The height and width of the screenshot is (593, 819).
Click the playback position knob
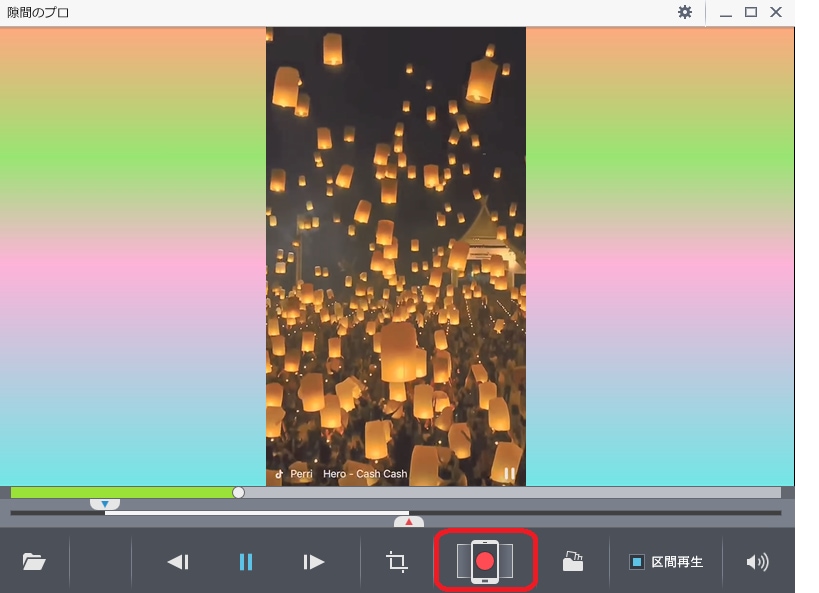(238, 492)
